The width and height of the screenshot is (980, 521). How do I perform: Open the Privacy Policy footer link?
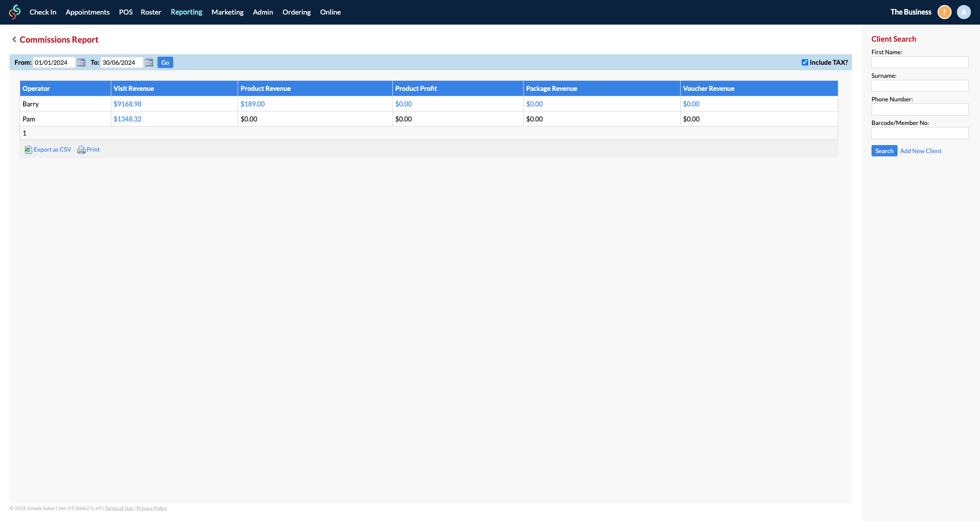coord(152,508)
